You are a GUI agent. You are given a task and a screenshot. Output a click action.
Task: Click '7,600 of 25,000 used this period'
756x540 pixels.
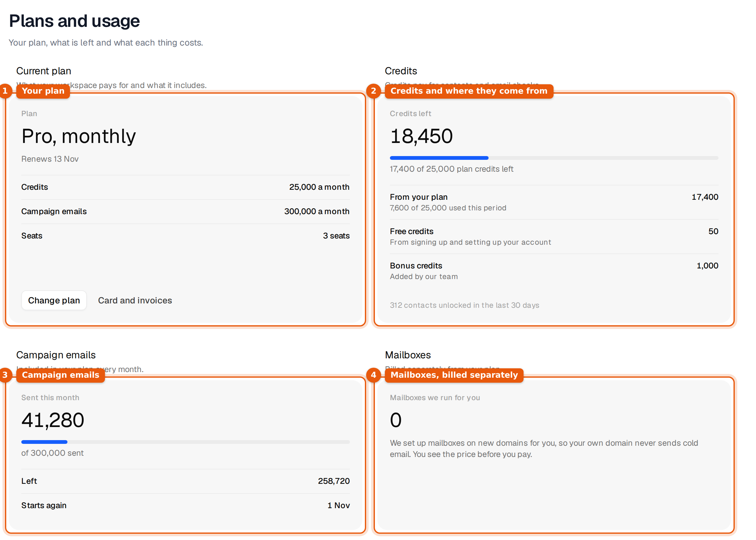pos(448,208)
